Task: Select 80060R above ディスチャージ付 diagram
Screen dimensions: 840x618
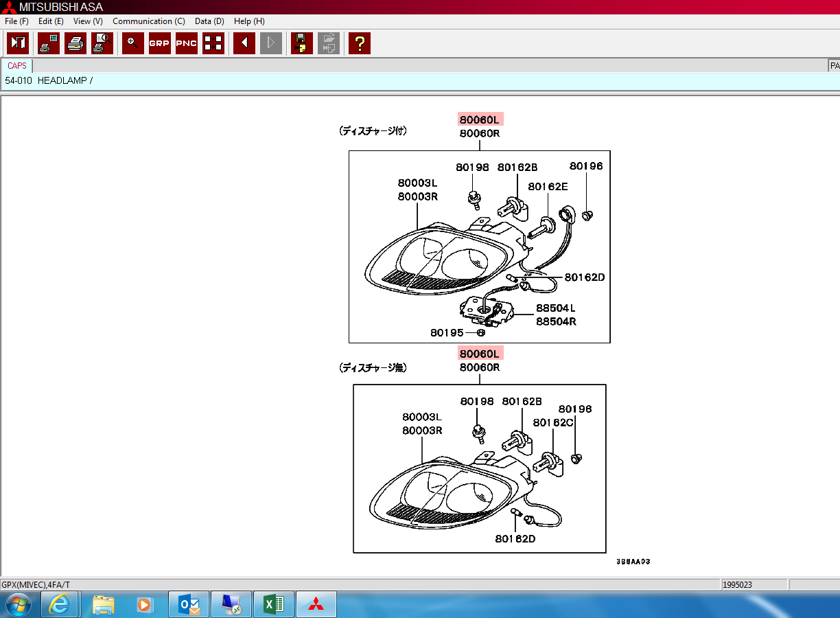Action: click(x=480, y=133)
